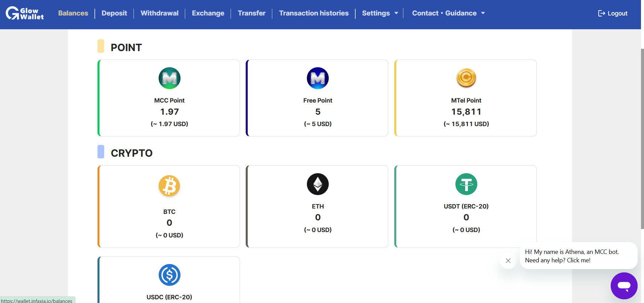The width and height of the screenshot is (644, 303).
Task: Click the green Tether USDT icon
Action: tap(466, 184)
